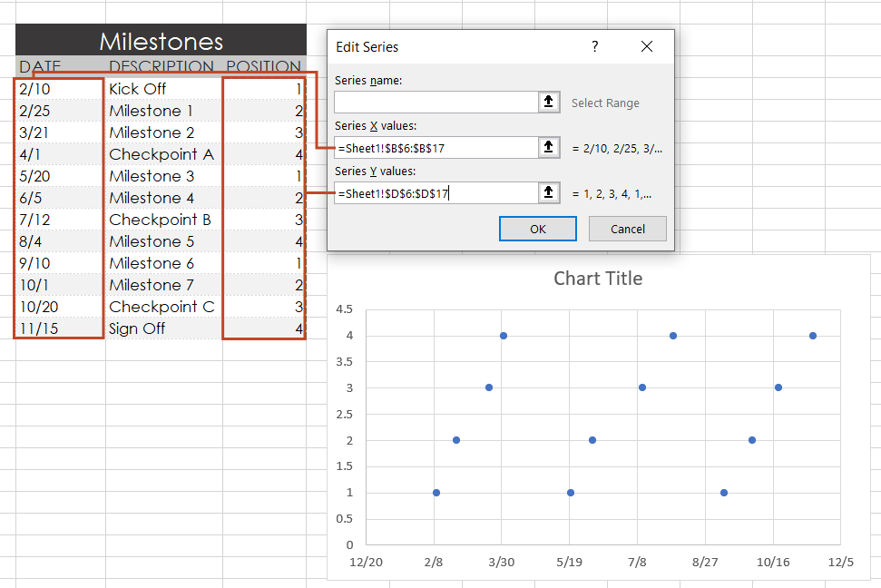
Task: Open the Series Y values range selector
Action: coord(549,192)
